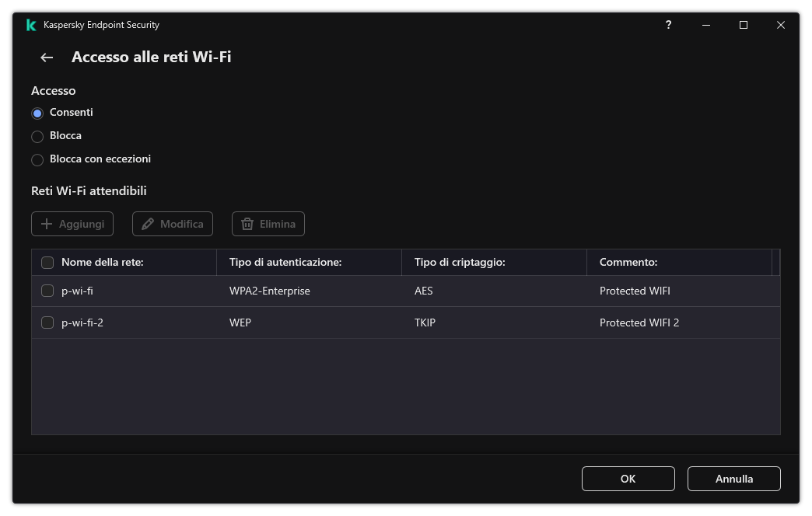The height and width of the screenshot is (516, 812).
Task: Click the Commento column header
Action: (x=628, y=263)
